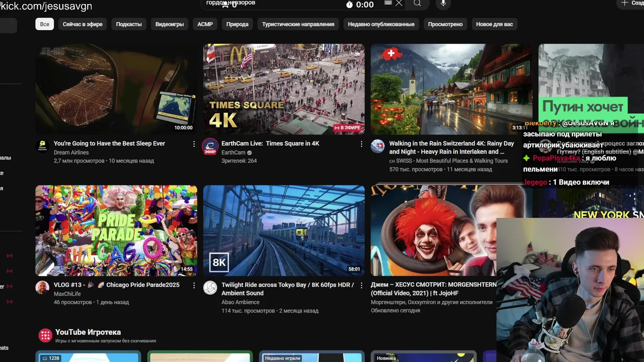644x362 pixels.
Task: Clear the search field with X
Action: tap(399, 3)
